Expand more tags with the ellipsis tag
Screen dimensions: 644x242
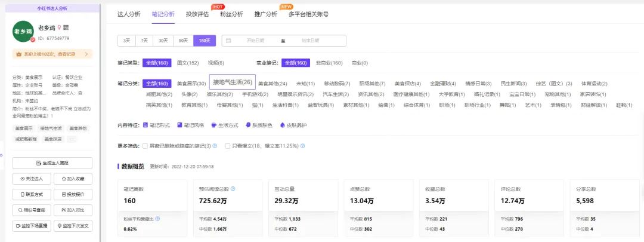(72, 139)
